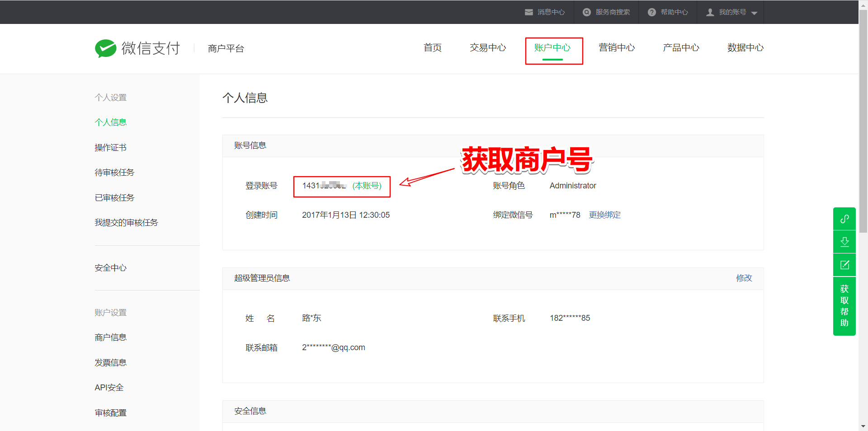Viewport: 868px width, 431px height.
Task: Open 商户信息 in sidebar
Action: tap(111, 337)
